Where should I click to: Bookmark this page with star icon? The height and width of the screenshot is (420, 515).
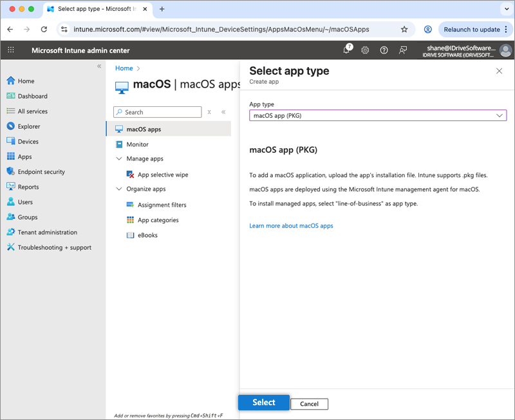click(x=404, y=30)
